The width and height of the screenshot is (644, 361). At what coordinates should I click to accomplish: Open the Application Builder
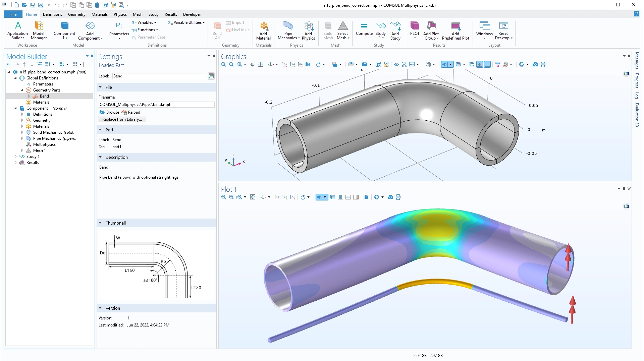pos(17,30)
